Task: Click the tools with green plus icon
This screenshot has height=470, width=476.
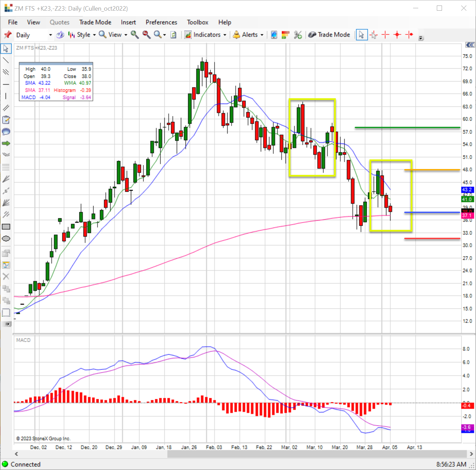Action: (298, 35)
